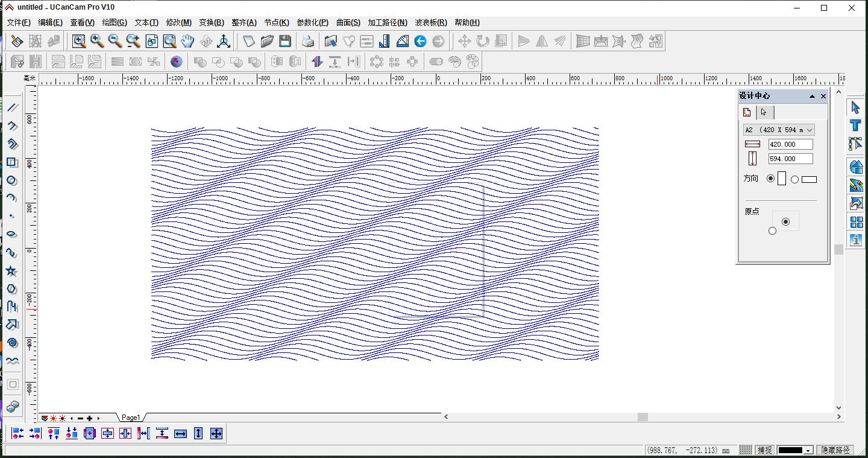Open the 加工路径(N) menu

pos(388,22)
